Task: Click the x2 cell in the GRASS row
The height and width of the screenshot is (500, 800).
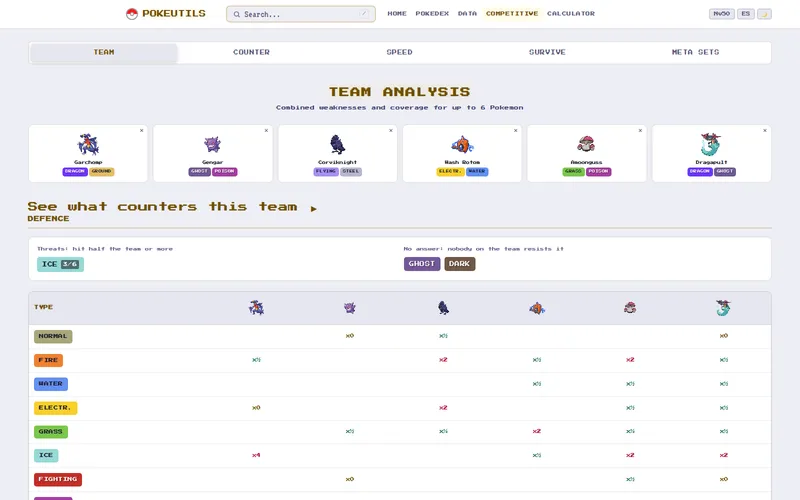Action: (x=537, y=431)
